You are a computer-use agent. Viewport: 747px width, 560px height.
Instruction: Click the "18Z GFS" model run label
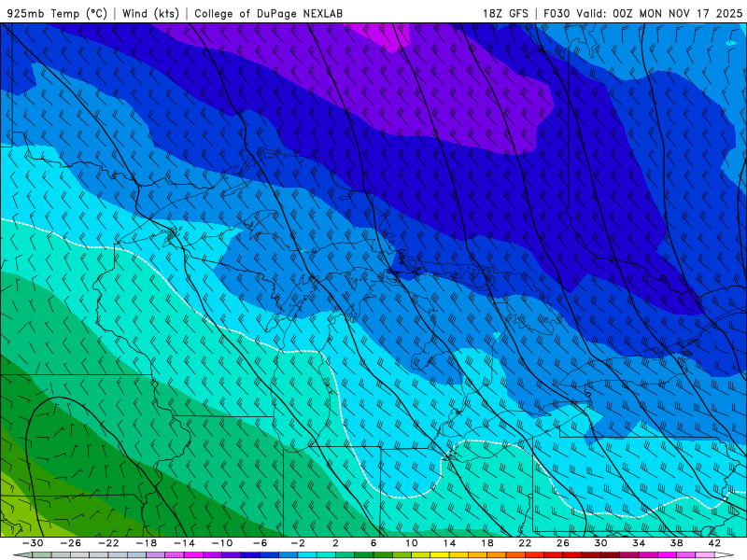(505, 13)
